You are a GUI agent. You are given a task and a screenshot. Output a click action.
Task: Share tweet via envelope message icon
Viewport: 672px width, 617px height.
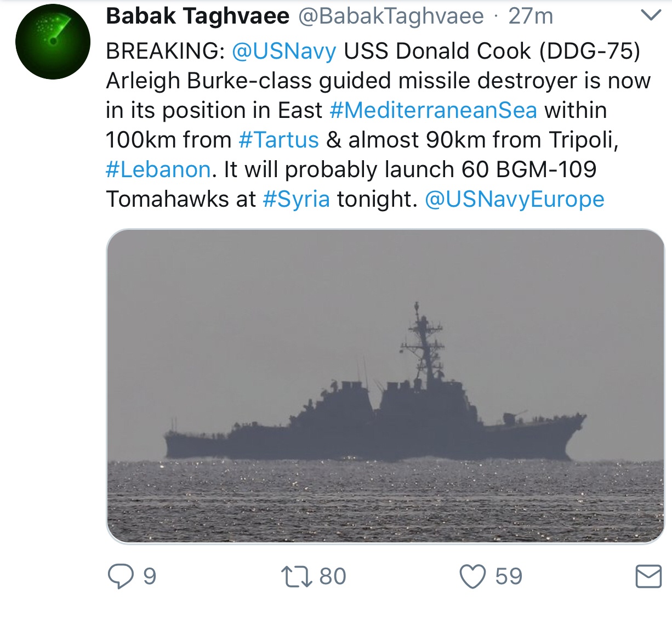[648, 577]
